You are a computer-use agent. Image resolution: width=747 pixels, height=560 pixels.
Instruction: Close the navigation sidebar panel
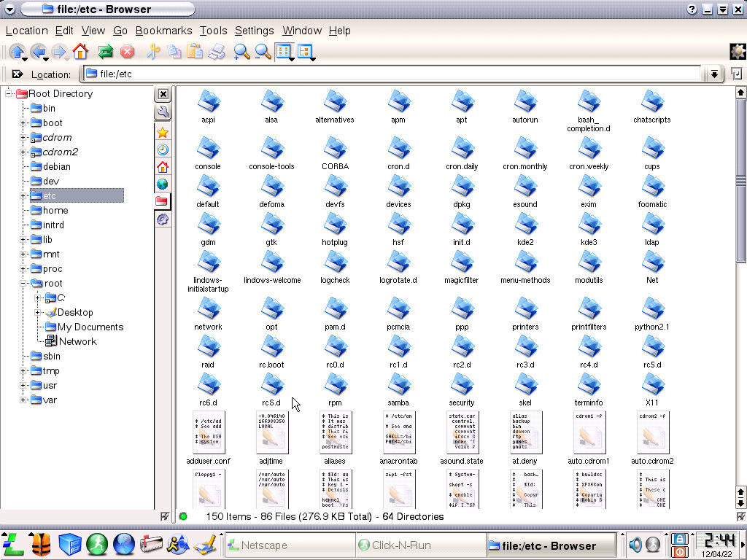(x=163, y=94)
